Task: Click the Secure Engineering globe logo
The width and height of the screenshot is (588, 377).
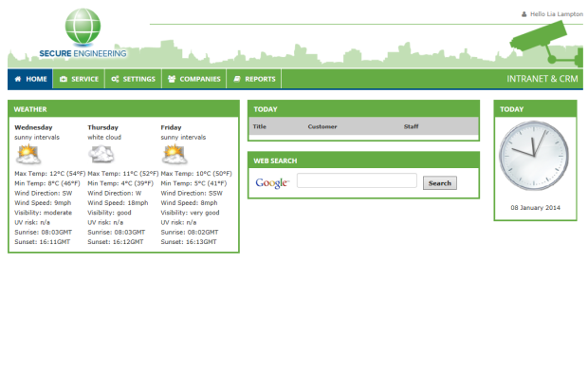Action: pos(83,27)
